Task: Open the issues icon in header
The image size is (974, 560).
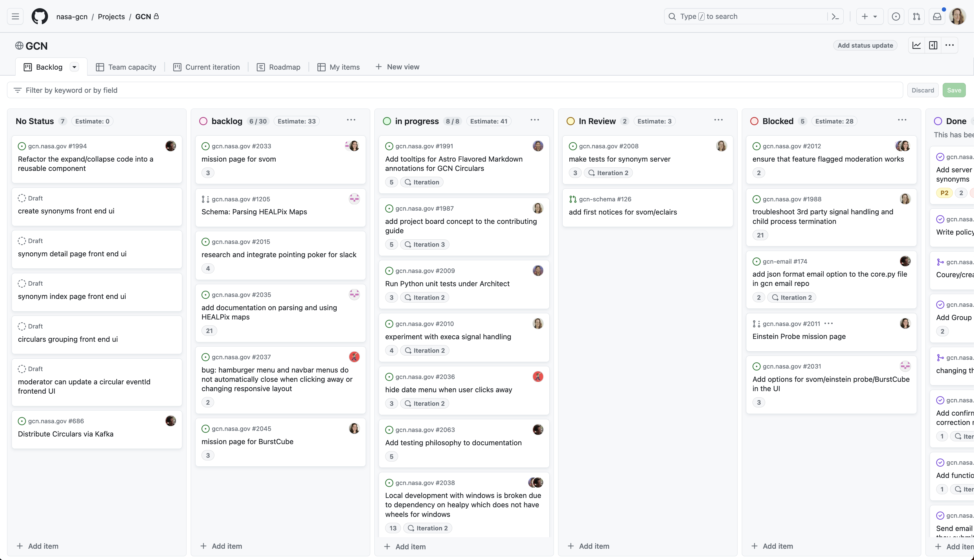Action: (x=896, y=17)
